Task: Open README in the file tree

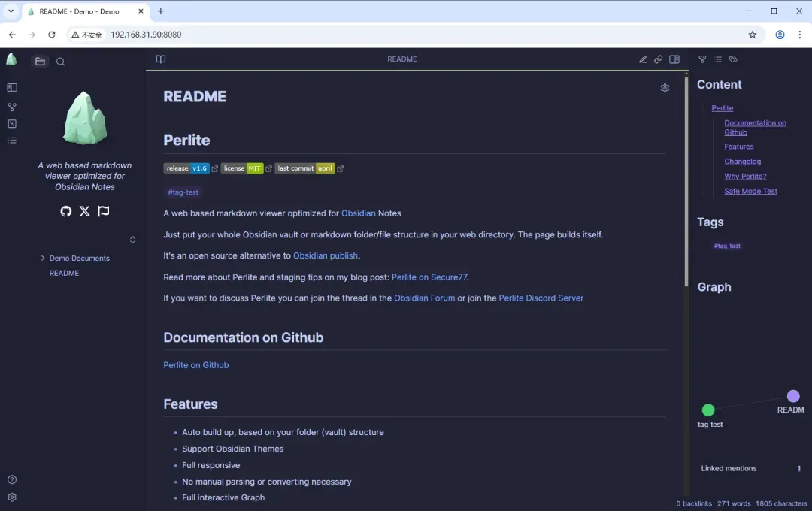Action: 64,273
